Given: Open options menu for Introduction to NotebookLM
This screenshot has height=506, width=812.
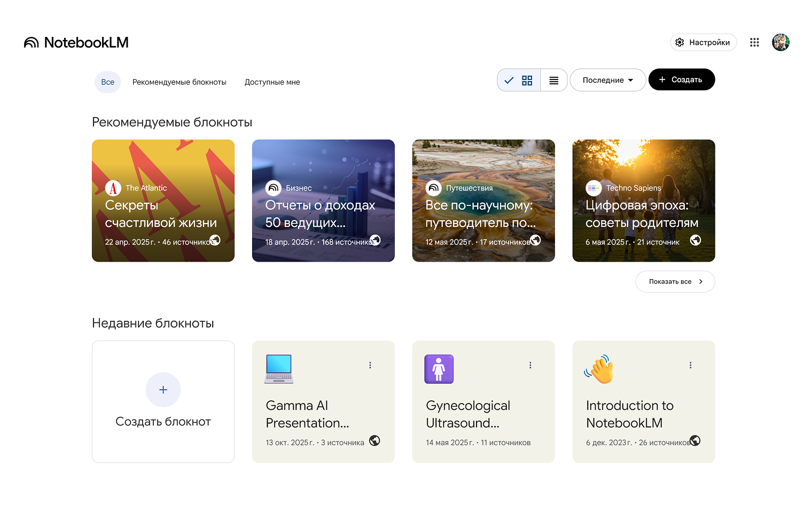Looking at the screenshot, I should [x=690, y=365].
